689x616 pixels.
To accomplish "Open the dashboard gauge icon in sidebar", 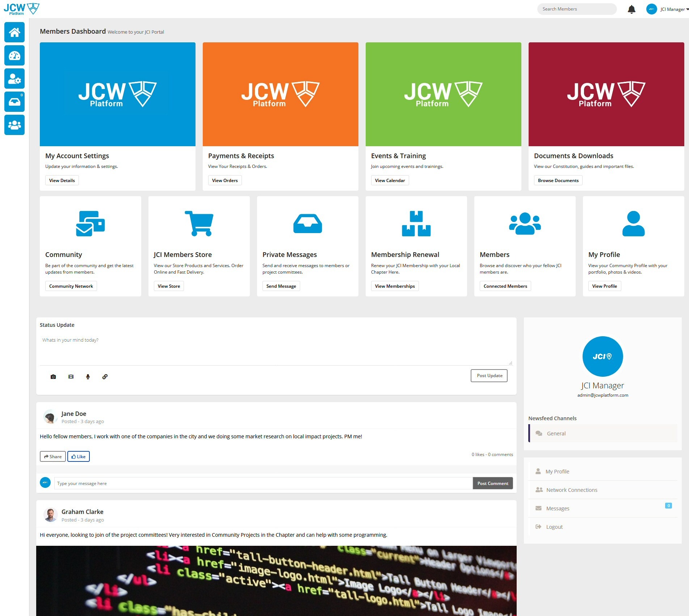I will tap(14, 55).
